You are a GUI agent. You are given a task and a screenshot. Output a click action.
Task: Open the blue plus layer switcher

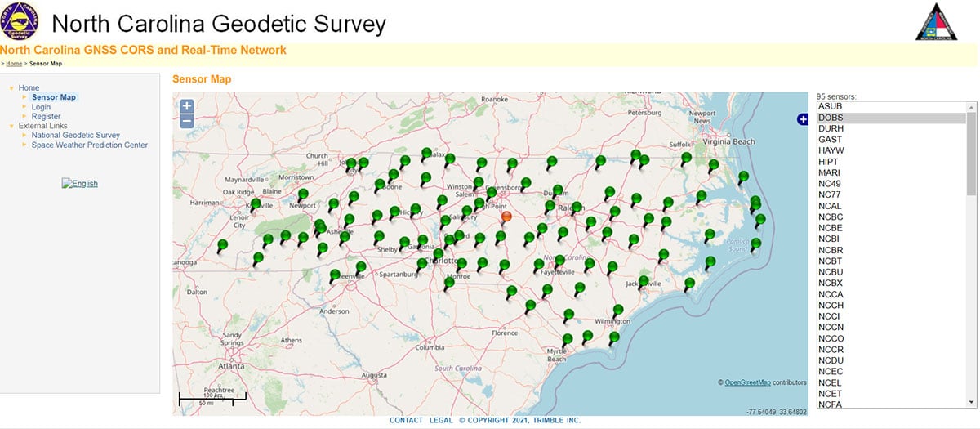(803, 120)
